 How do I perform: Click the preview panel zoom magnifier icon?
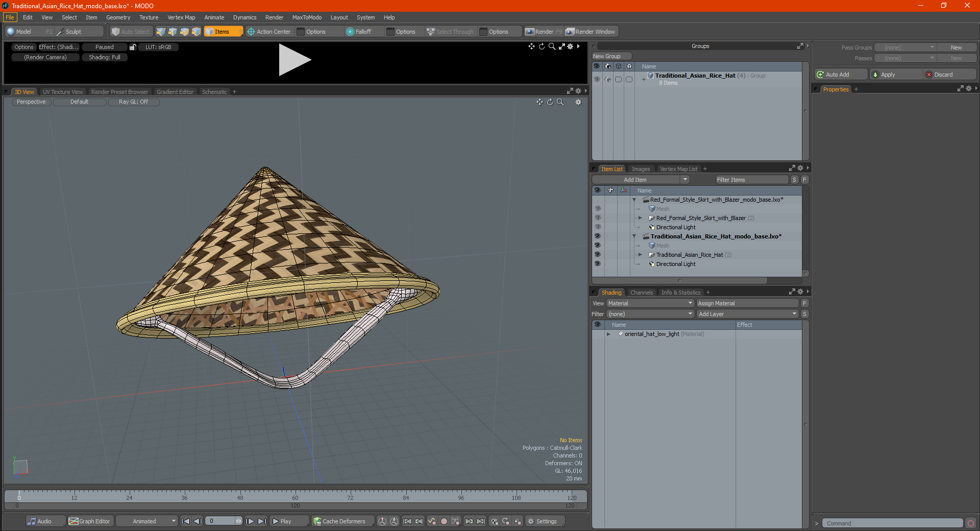(552, 46)
